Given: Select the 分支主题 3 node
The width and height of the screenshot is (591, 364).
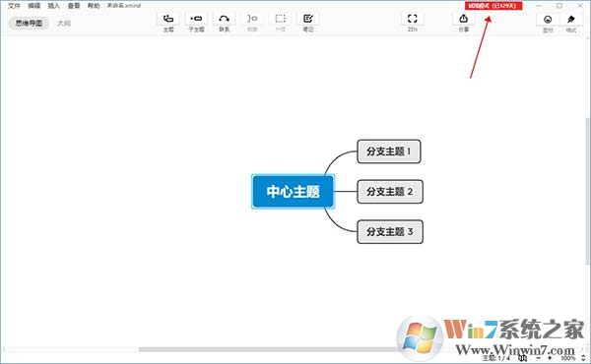Looking at the screenshot, I should 390,232.
